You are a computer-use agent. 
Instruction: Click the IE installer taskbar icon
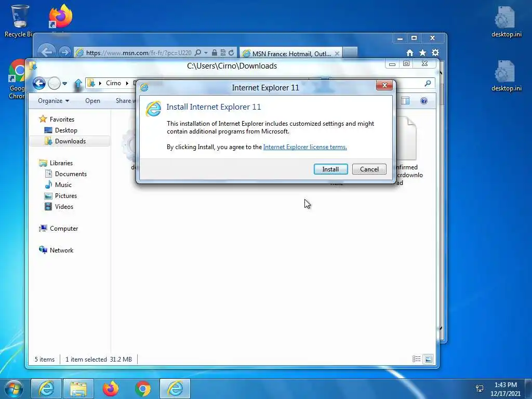coord(175,389)
